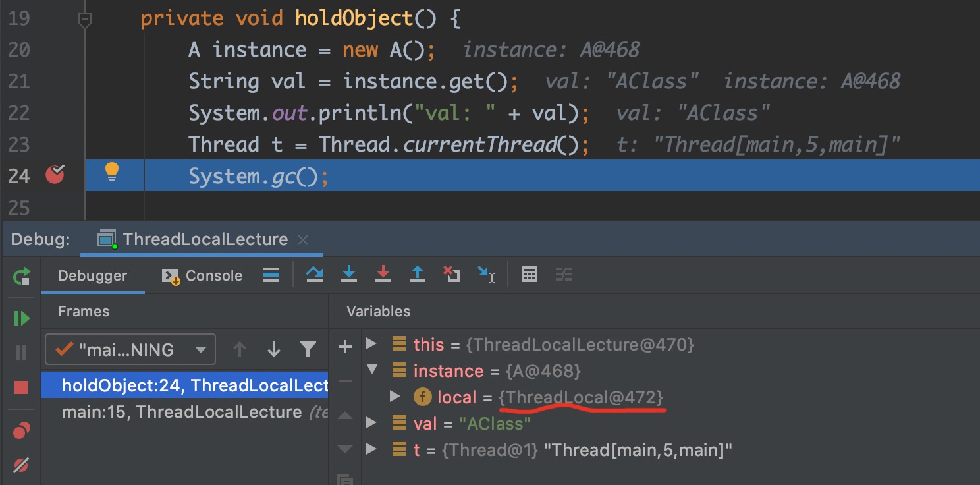Click the Step Out button
980x485 pixels.
418,275
